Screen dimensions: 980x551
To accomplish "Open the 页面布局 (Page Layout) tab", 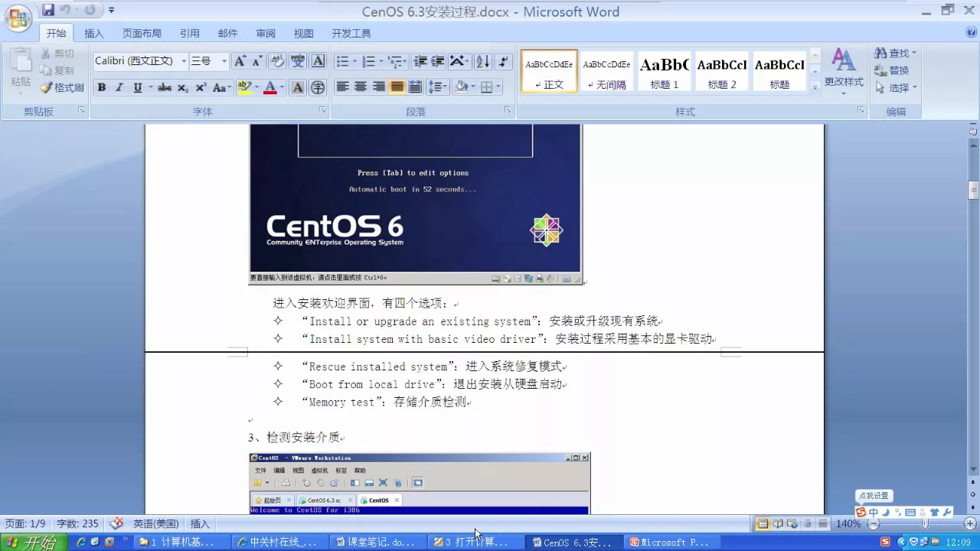I will (x=142, y=34).
